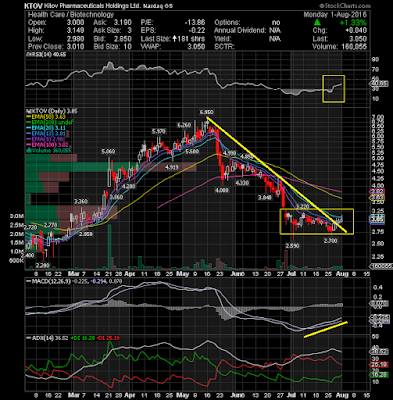Click the Volume 160,055 legend entry
This screenshot has width=393, height=400.
[48, 150]
